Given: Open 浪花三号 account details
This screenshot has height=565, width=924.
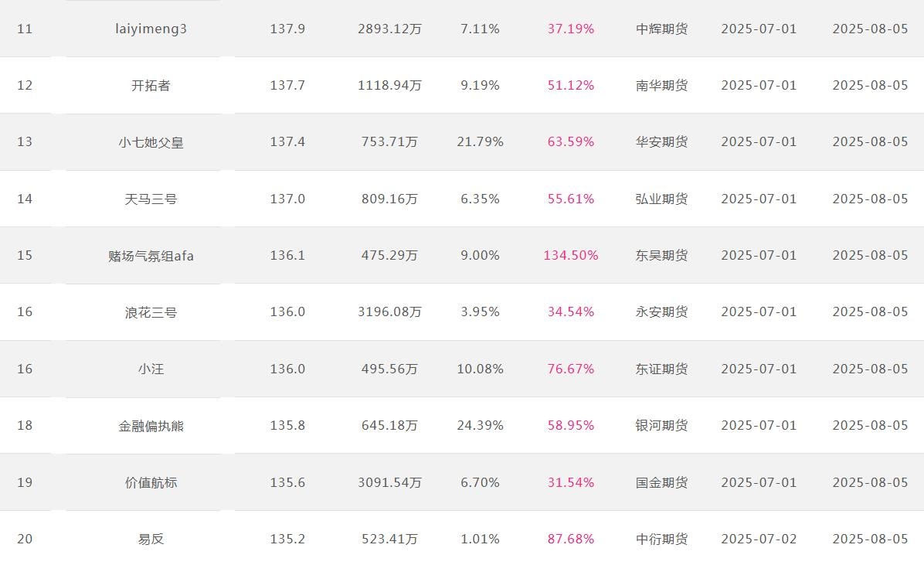Looking at the screenshot, I should click(x=151, y=312).
